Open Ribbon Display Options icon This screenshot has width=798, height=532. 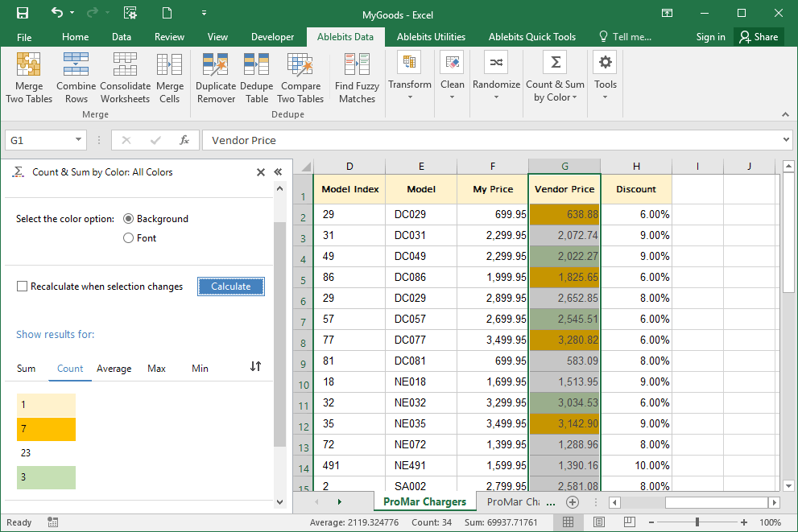(x=667, y=13)
